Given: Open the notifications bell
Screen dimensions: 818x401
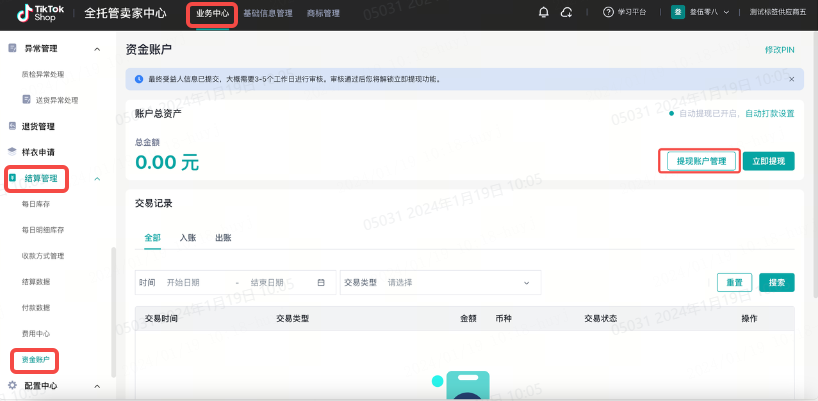Looking at the screenshot, I should (544, 13).
